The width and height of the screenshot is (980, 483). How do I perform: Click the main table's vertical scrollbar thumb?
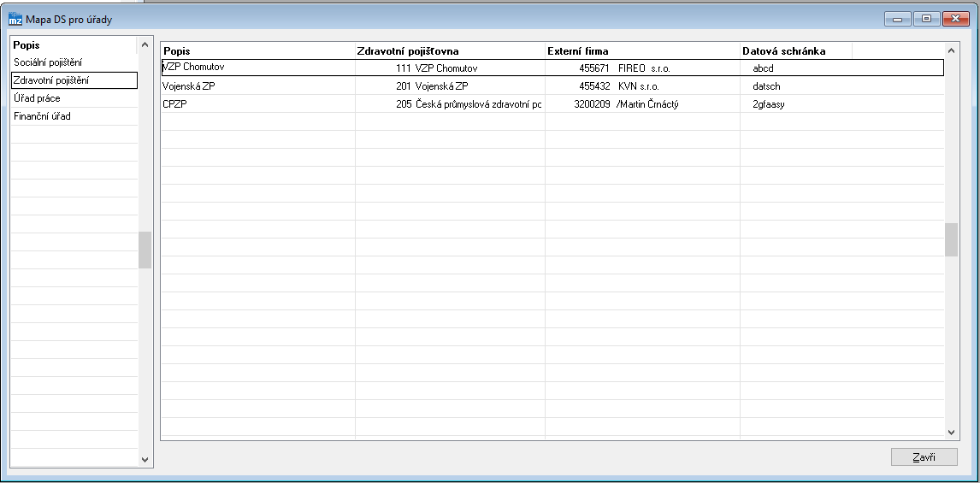pos(951,239)
